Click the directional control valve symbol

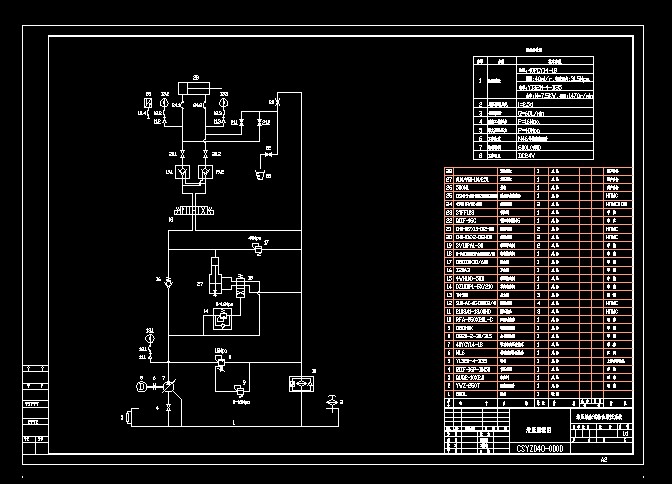pos(194,210)
